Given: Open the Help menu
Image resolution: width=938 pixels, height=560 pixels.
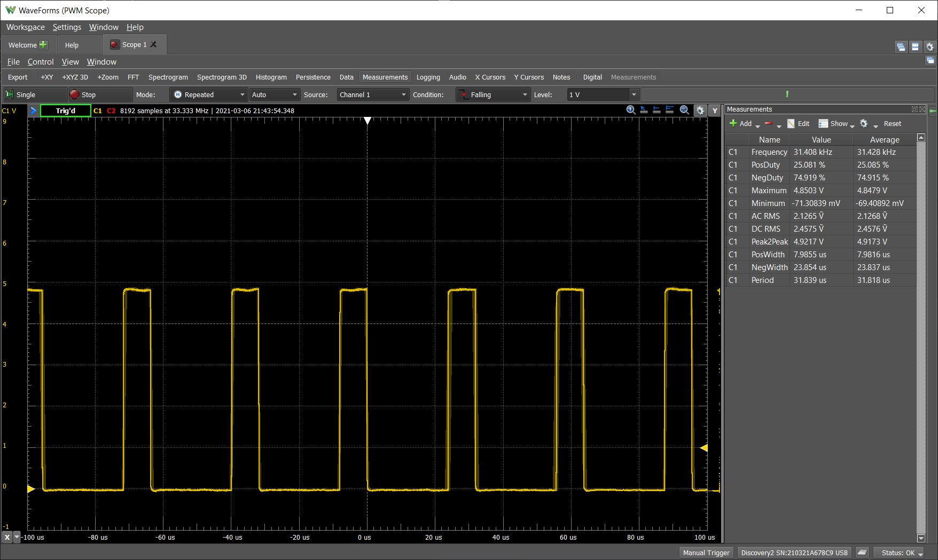Looking at the screenshot, I should click(x=135, y=27).
